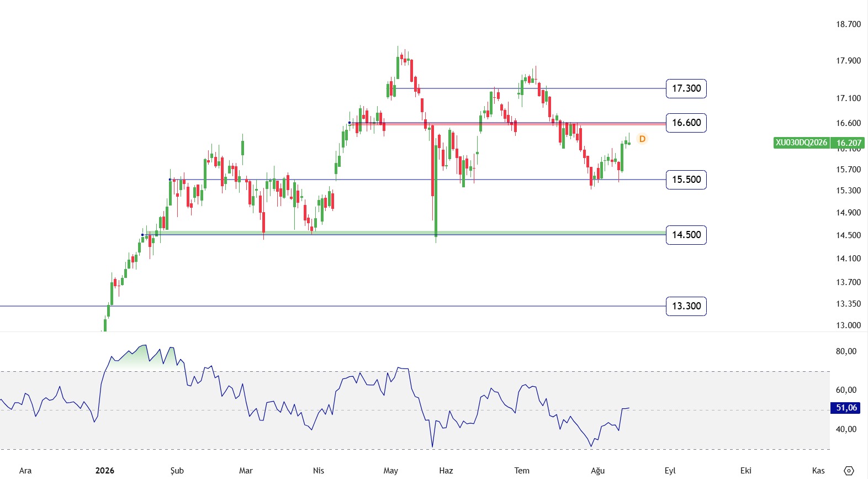Click the Eki label on time axis
The image size is (868, 479).
[x=746, y=471]
